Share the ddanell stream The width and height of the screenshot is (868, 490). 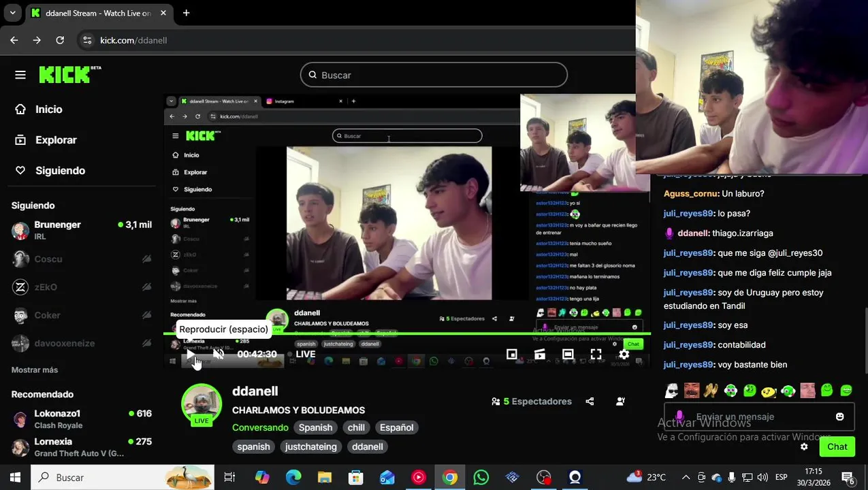pos(590,402)
